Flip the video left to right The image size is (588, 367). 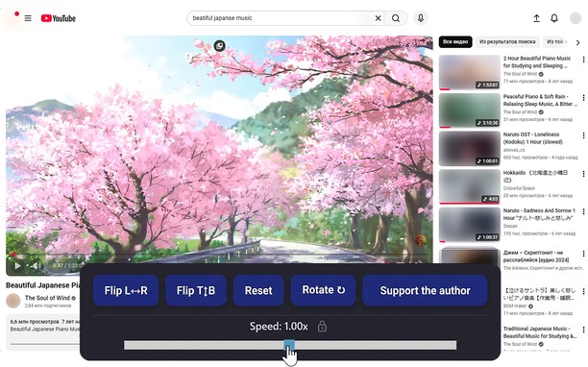126,290
